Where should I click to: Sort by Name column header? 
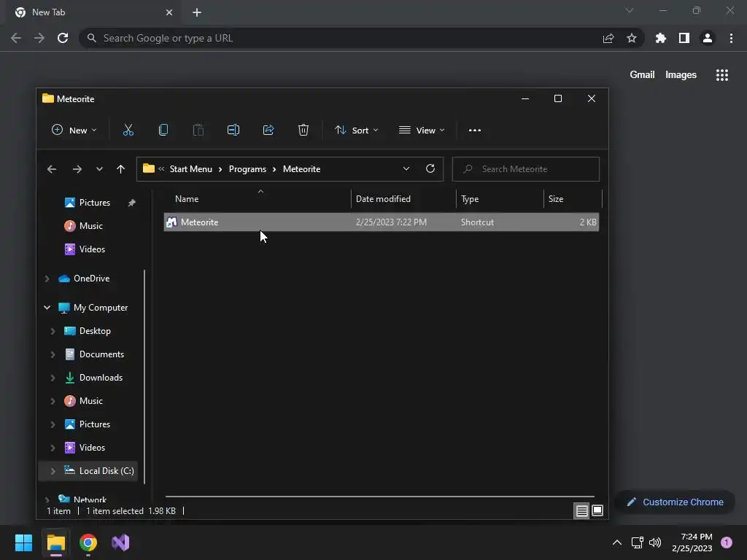pos(258,198)
